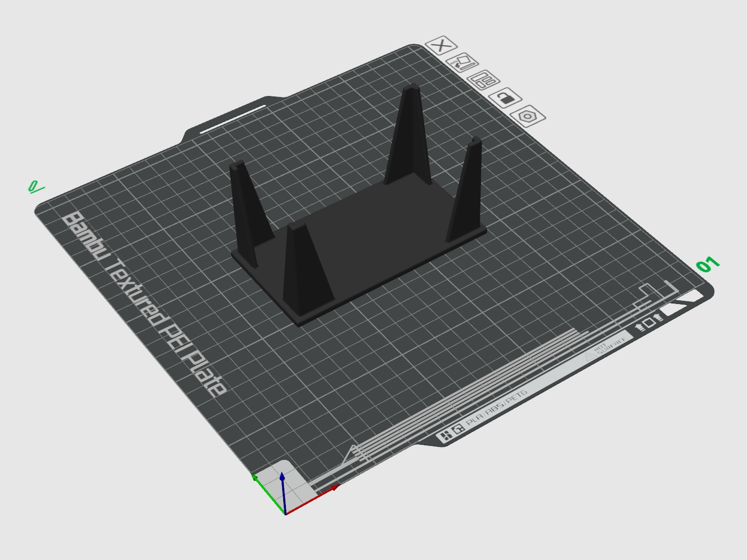Screen dimensions: 747x560
Task: Toggle the plate lock icon
Action: pyautogui.click(x=505, y=98)
